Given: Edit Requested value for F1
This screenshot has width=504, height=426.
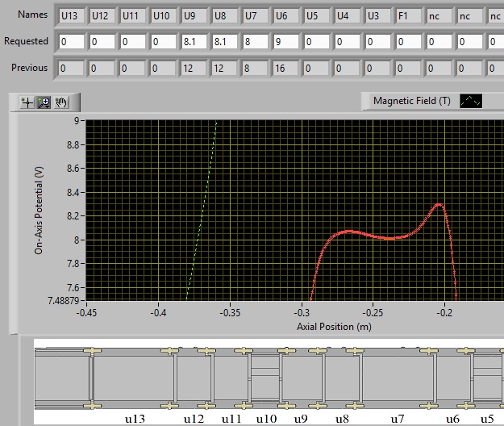Looking at the screenshot, I should (409, 42).
